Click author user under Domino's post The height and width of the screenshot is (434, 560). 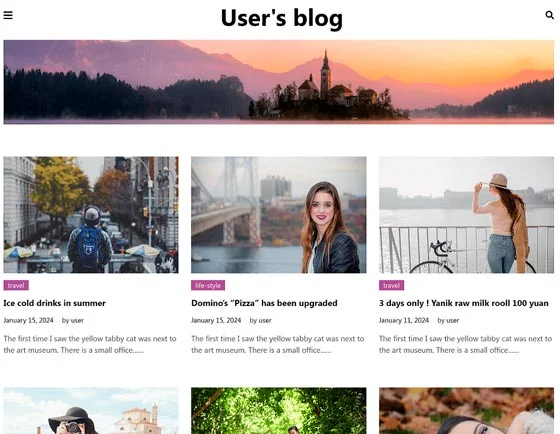265,320
